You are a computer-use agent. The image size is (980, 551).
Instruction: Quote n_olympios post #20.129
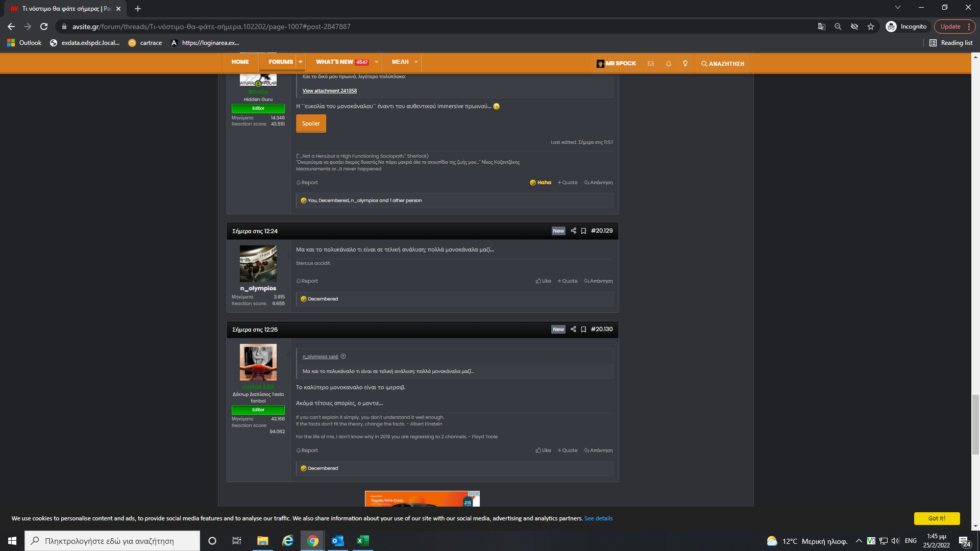tap(568, 281)
